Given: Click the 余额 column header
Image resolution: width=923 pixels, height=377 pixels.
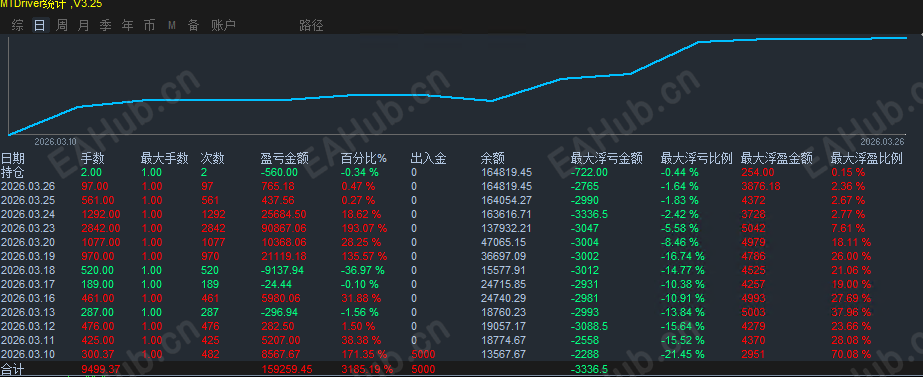Looking at the screenshot, I should click(493, 158).
